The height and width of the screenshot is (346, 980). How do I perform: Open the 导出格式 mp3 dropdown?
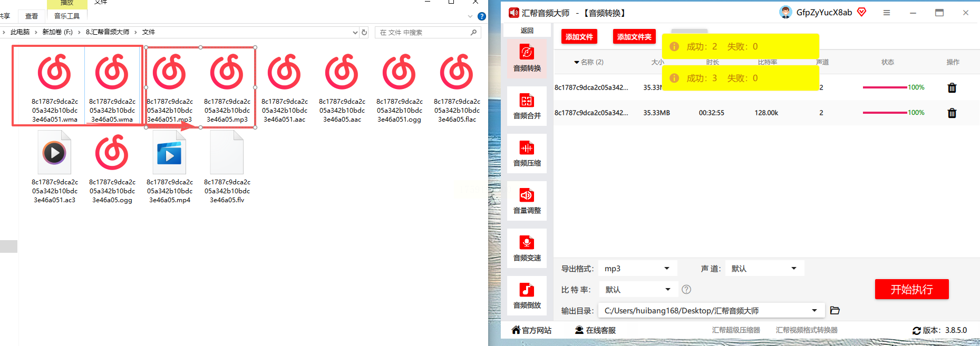637,269
